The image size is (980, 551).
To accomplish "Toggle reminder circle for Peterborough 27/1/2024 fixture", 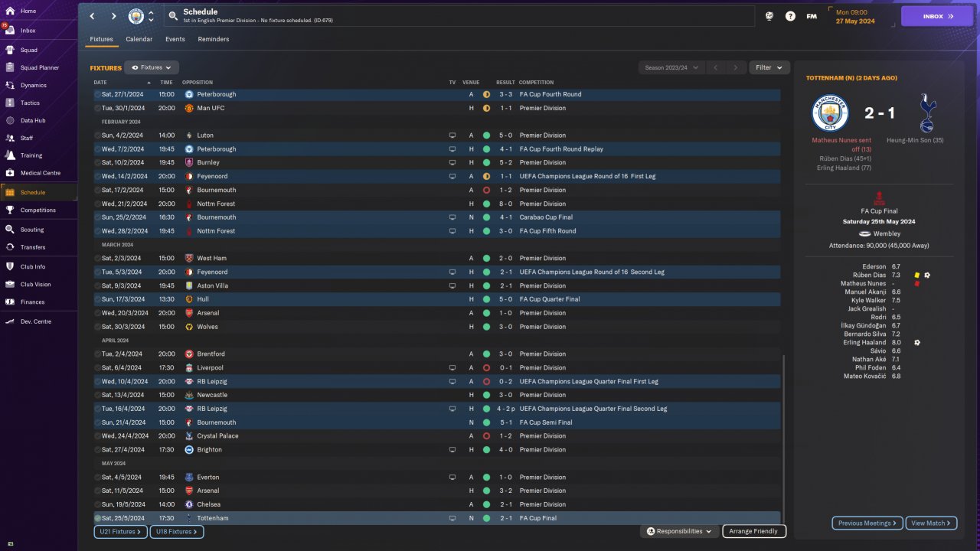I will 97,94.
